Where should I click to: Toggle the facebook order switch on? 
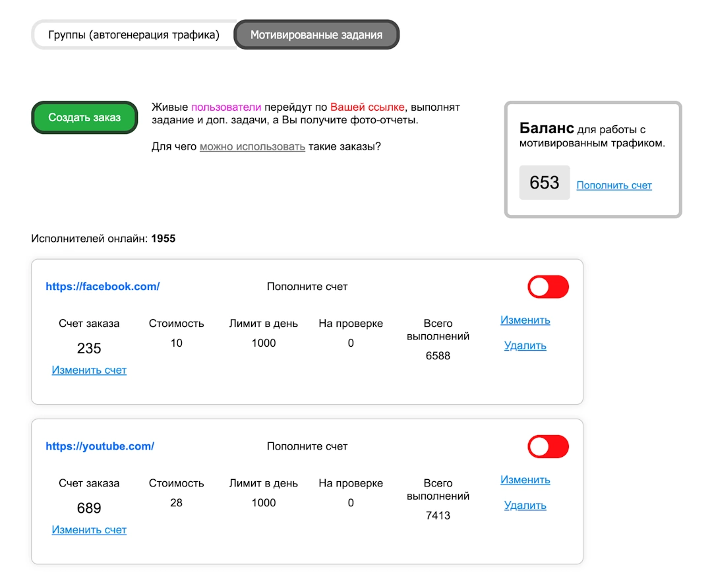[547, 287]
